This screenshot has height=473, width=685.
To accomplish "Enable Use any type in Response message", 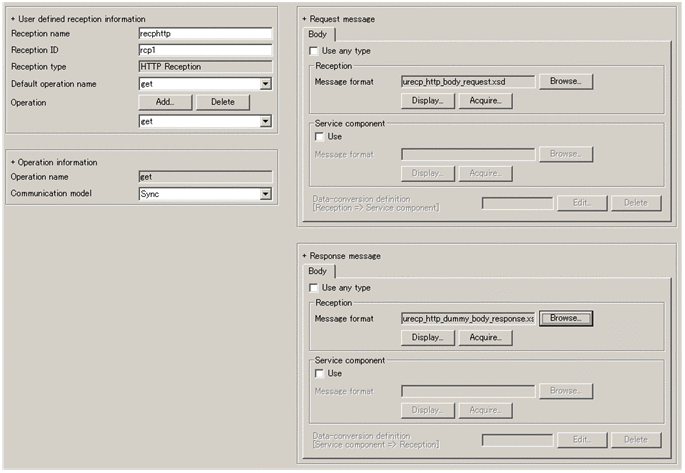I will point(316,288).
